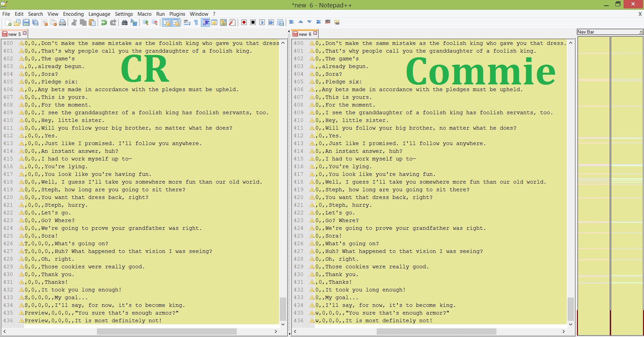Toggle word wrap in the toolbar

click(187, 22)
